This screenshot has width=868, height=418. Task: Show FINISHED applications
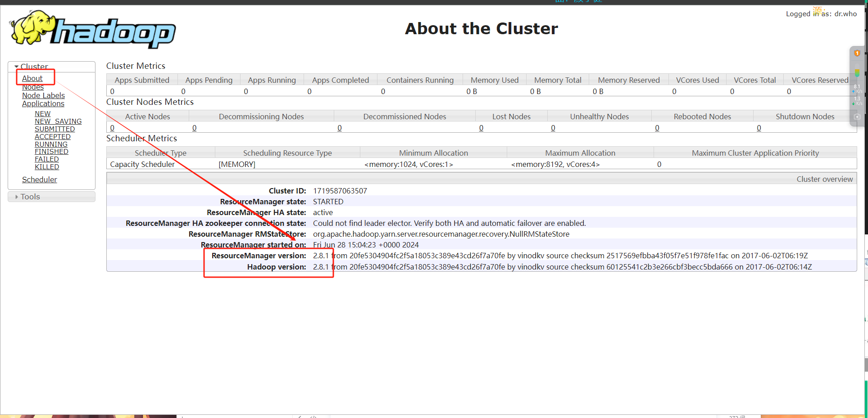pos(51,152)
